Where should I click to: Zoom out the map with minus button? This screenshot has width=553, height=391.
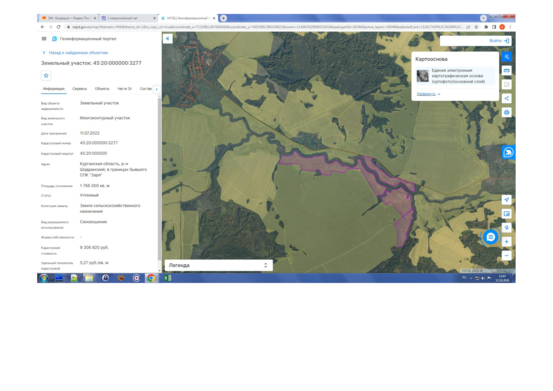pos(507,256)
